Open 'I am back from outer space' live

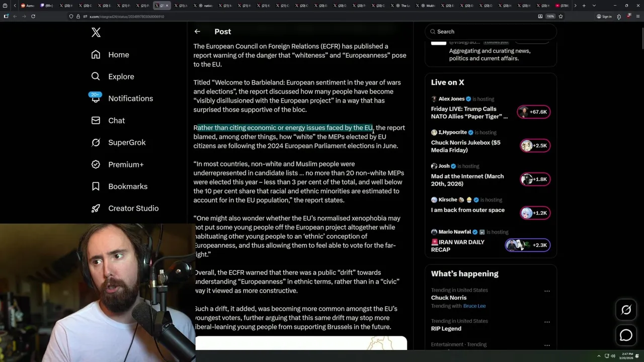point(468,210)
